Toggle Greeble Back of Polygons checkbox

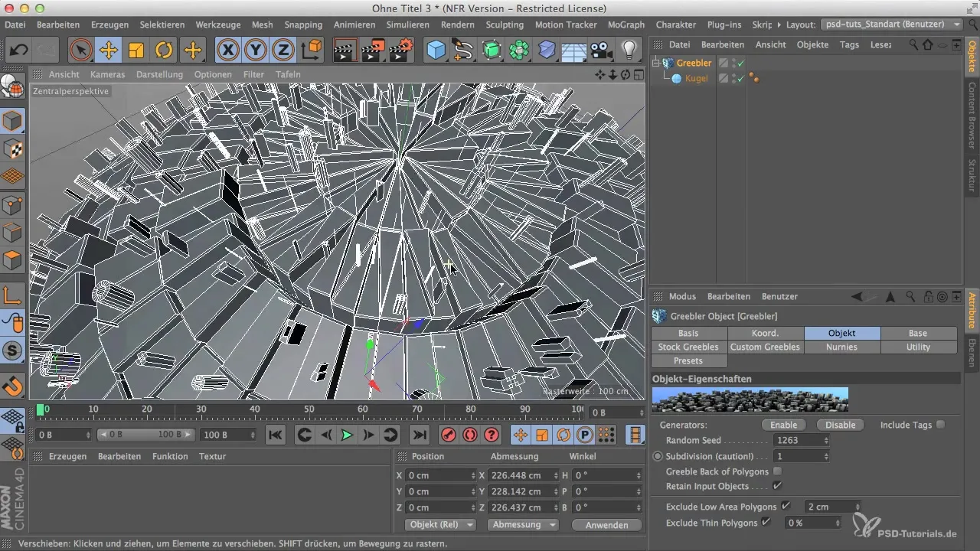[x=778, y=471]
